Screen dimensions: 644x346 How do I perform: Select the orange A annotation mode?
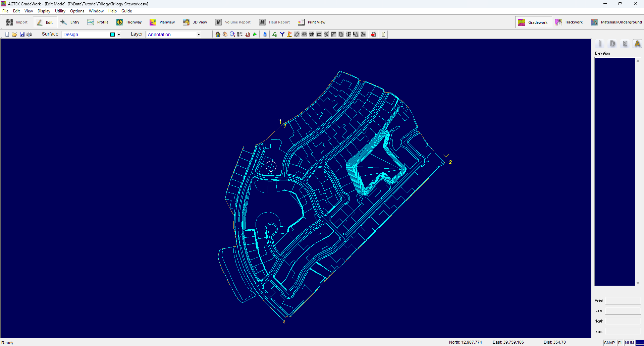pyautogui.click(x=637, y=44)
